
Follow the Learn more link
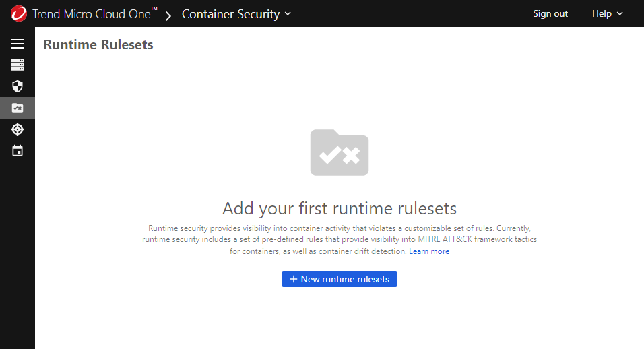click(429, 251)
